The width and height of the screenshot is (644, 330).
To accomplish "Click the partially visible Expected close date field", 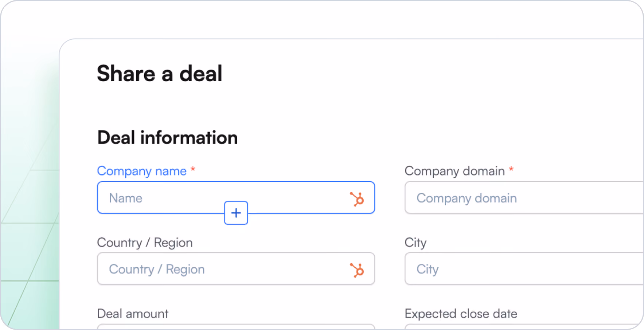I will pyautogui.click(x=524, y=327).
